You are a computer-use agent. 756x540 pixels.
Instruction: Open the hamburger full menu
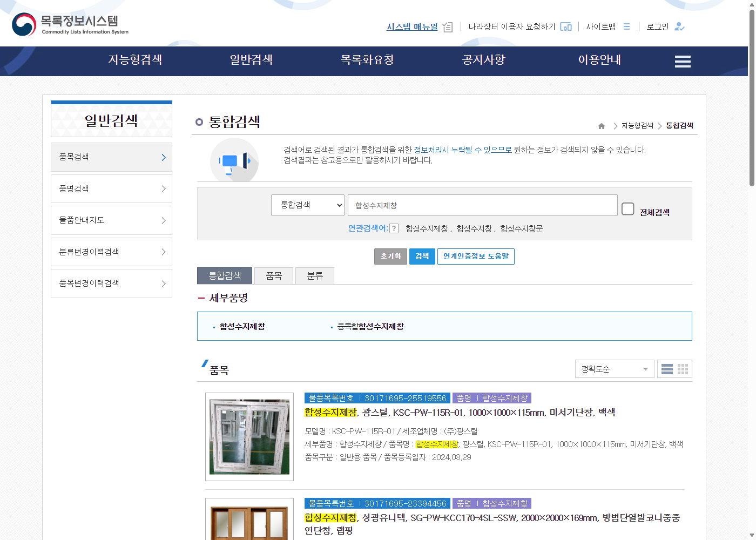tap(683, 62)
